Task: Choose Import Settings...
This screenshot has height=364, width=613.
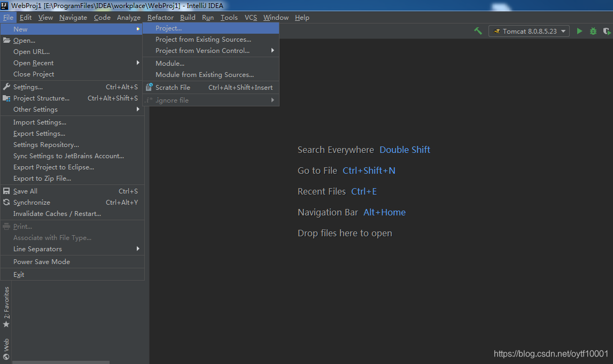Action: [x=72, y=122]
